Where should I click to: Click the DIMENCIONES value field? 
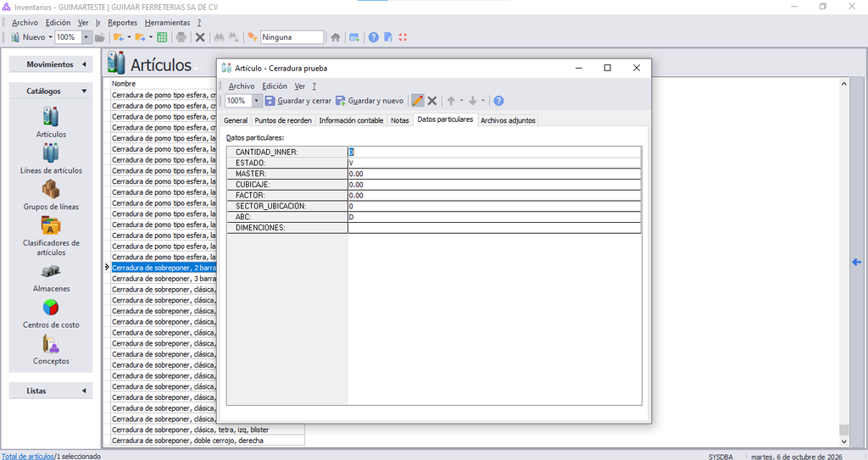494,228
